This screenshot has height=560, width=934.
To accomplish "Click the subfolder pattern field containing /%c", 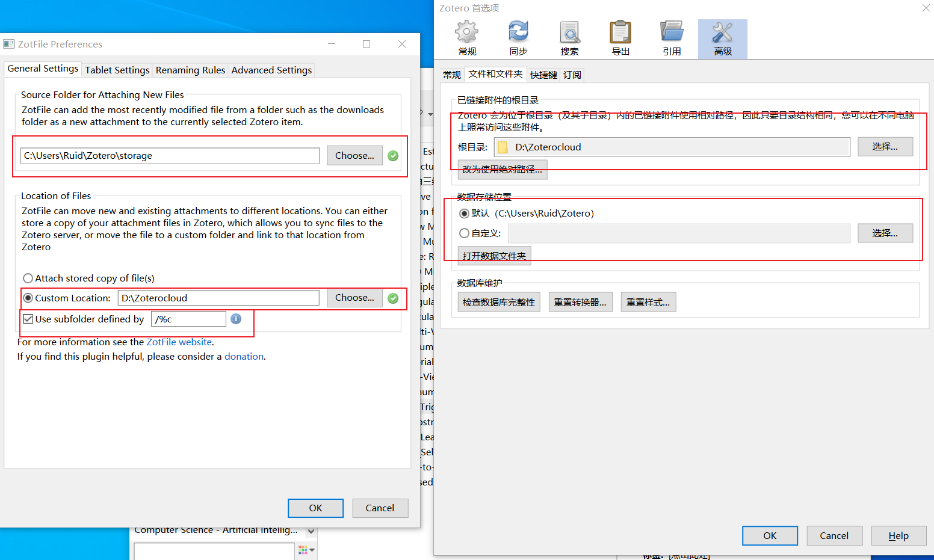I will point(188,319).
